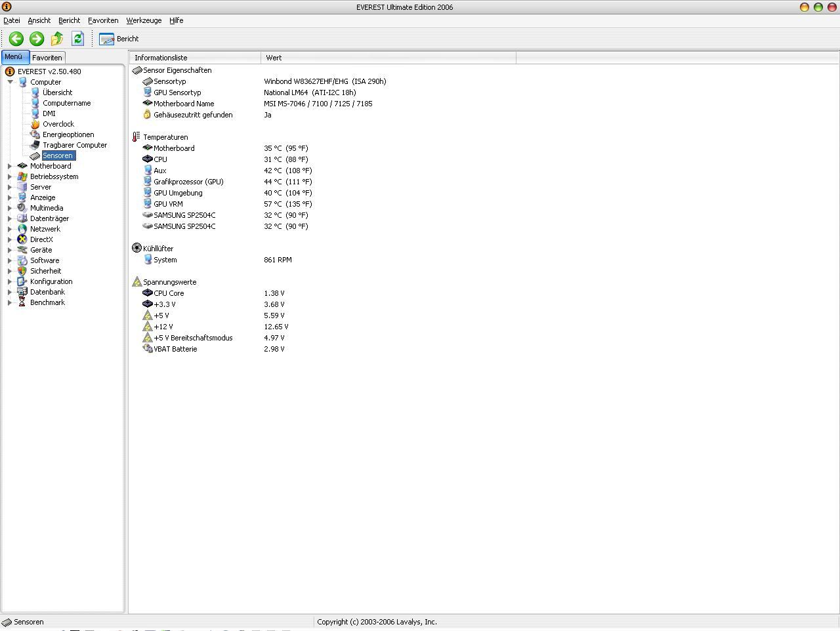Expand the Datenbank tree node

coord(10,292)
